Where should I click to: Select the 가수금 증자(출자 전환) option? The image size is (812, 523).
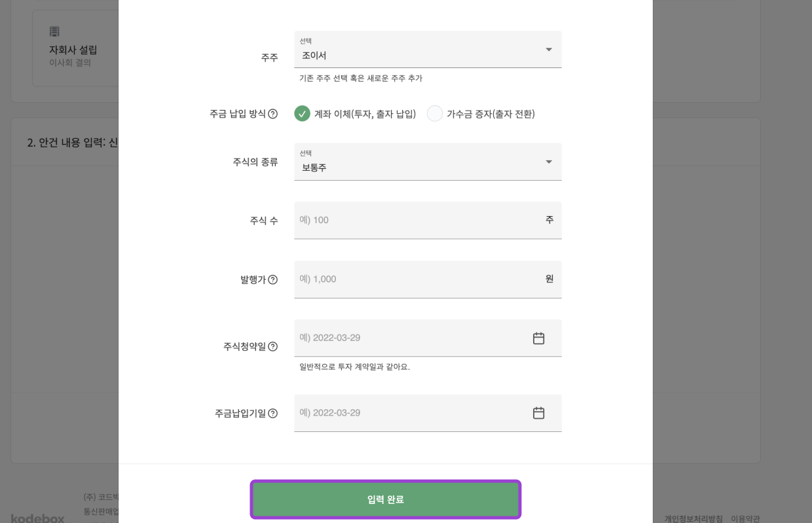tap(435, 113)
